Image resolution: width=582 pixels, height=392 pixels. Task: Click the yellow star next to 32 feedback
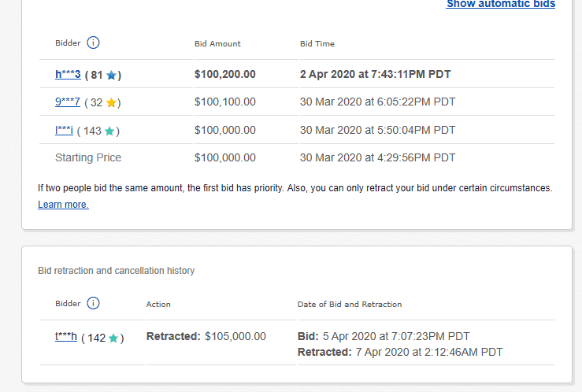click(x=111, y=103)
